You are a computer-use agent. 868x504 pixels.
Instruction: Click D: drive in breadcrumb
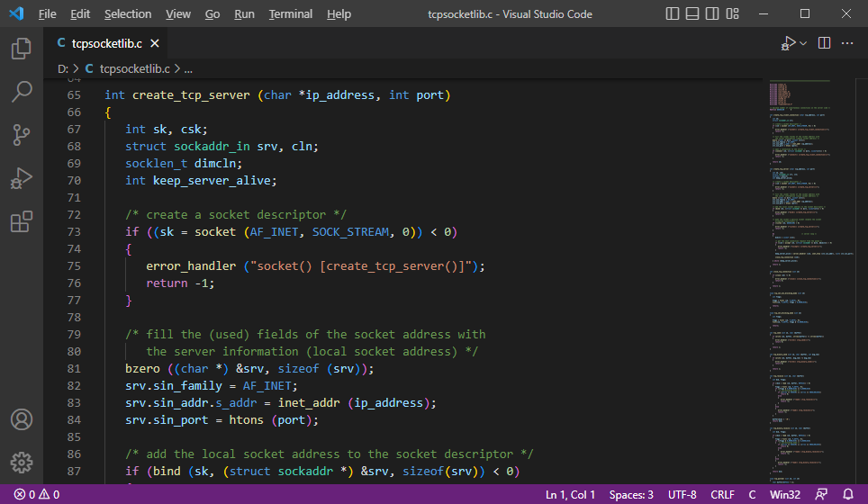tap(62, 69)
